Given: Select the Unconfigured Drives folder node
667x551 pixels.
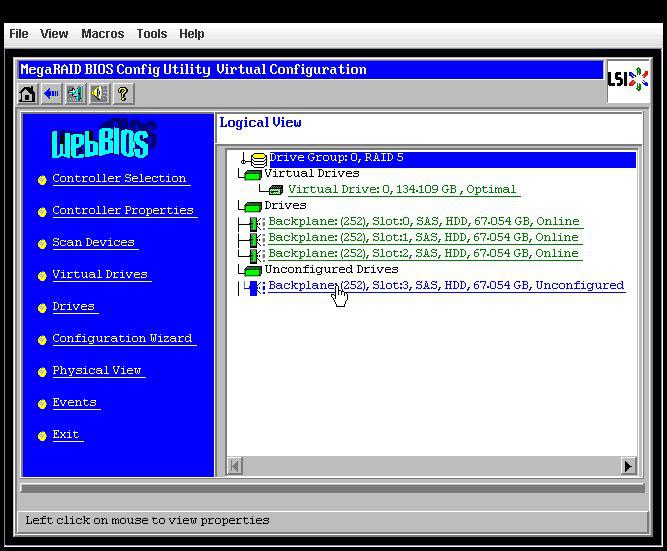Looking at the screenshot, I should point(330,269).
